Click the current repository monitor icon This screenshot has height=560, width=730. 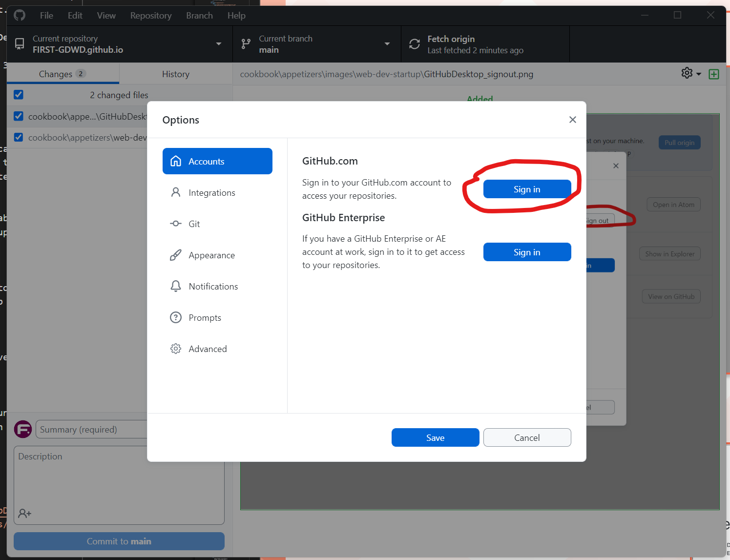[x=20, y=44]
